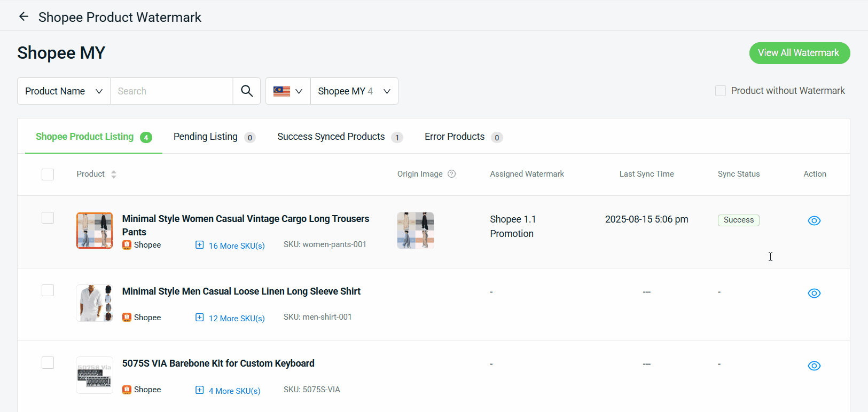Screen dimensions: 868x412
Task: Click the Assigned Watermark column header
Action: [x=527, y=174]
